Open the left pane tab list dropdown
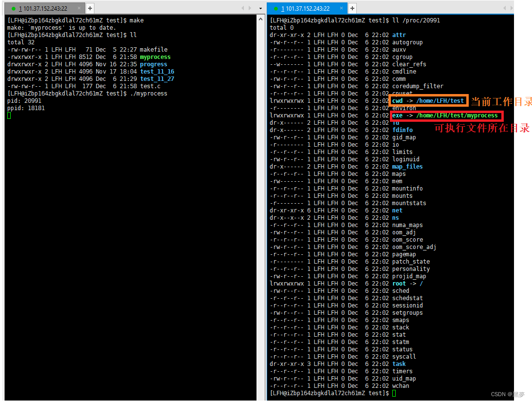Screen dimensions: 532x402 click(x=260, y=8)
